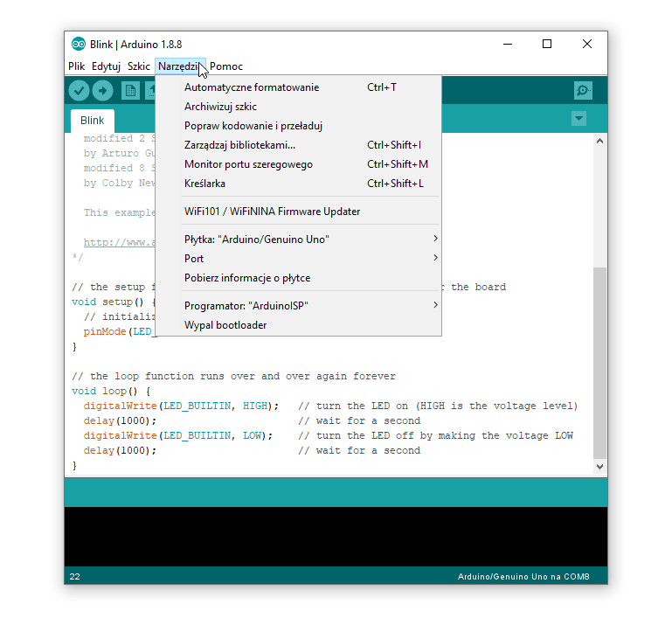Image resolution: width=672 pixels, height=625 pixels.
Task: Click 'digitalWrite(LED_BUILTIN, LOW);' code
Action: (178, 435)
